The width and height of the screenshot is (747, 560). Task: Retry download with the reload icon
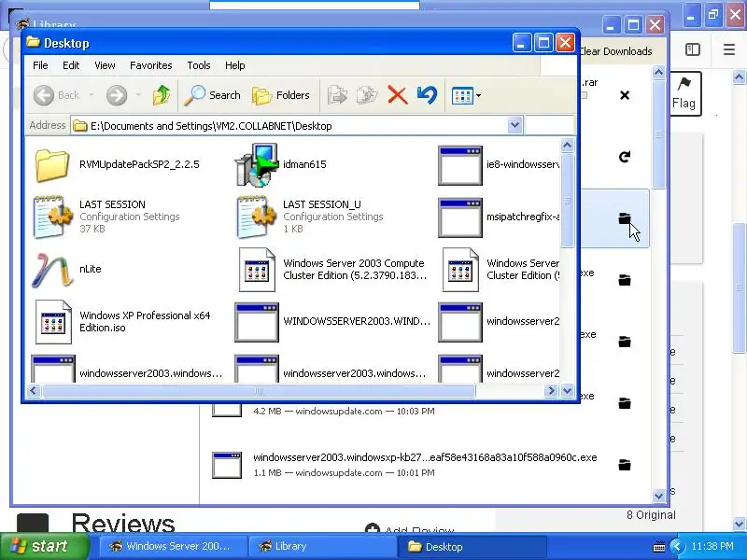(x=625, y=157)
